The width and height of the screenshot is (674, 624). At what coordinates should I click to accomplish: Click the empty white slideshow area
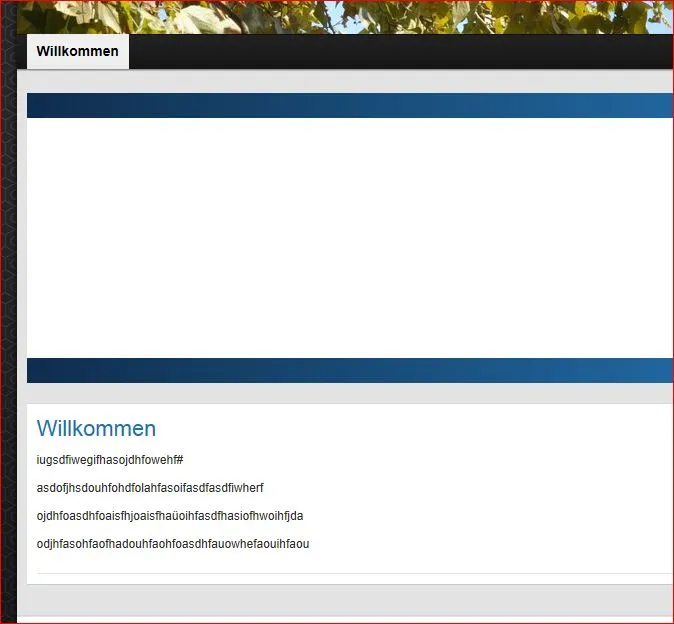[x=350, y=238]
